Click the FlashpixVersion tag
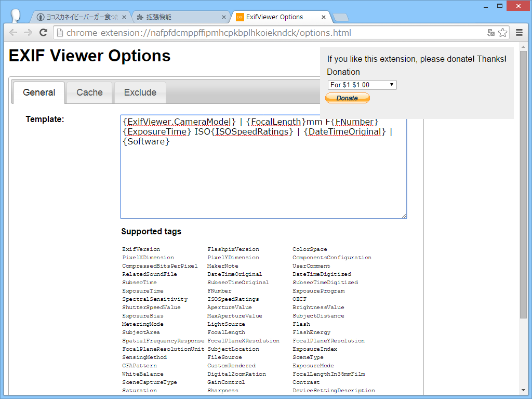The height and width of the screenshot is (399, 532). point(233,249)
